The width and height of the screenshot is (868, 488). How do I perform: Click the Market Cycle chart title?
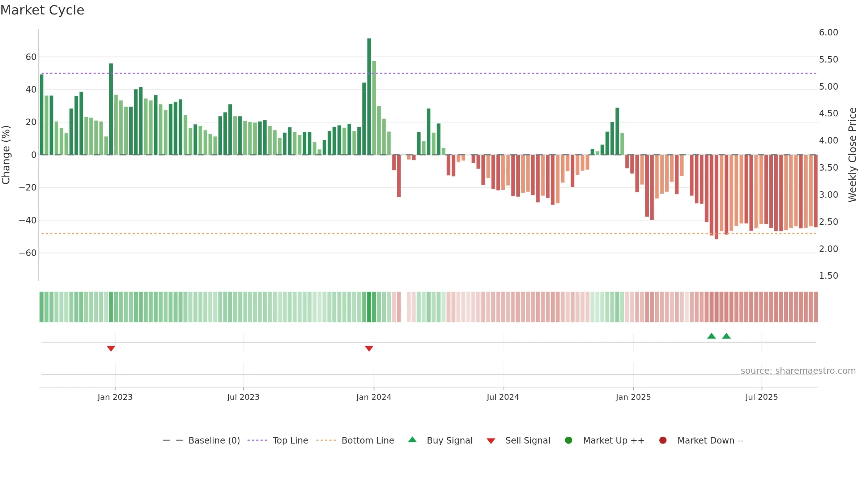pyautogui.click(x=42, y=10)
